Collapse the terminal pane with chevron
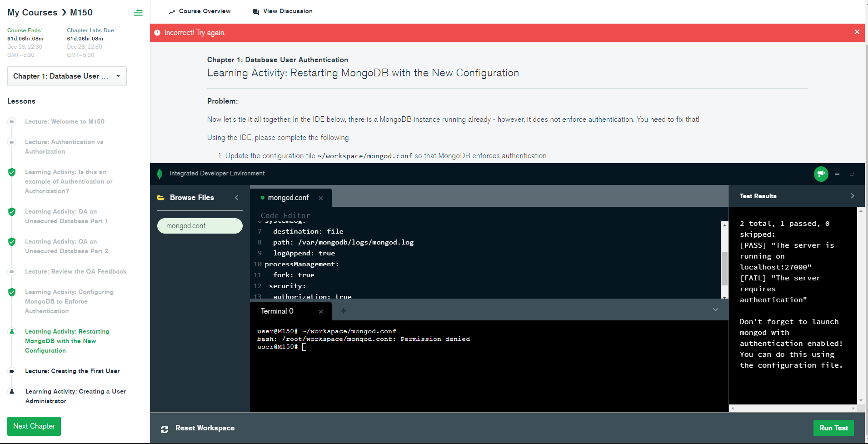This screenshot has width=868, height=444. (715, 310)
